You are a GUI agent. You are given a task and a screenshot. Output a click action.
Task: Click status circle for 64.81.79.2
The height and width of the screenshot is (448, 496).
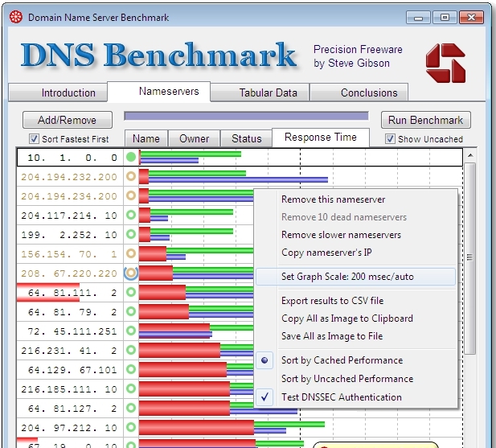coord(131,311)
